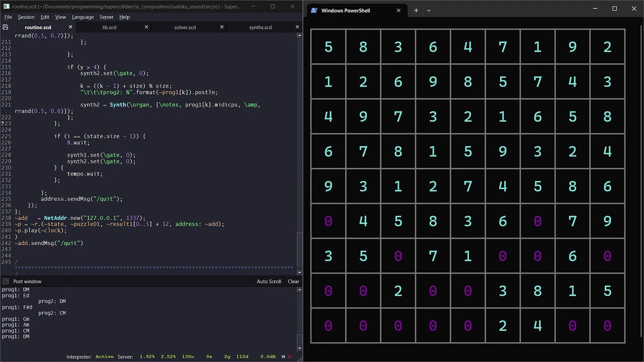Click the Post window panel icon

6,282
